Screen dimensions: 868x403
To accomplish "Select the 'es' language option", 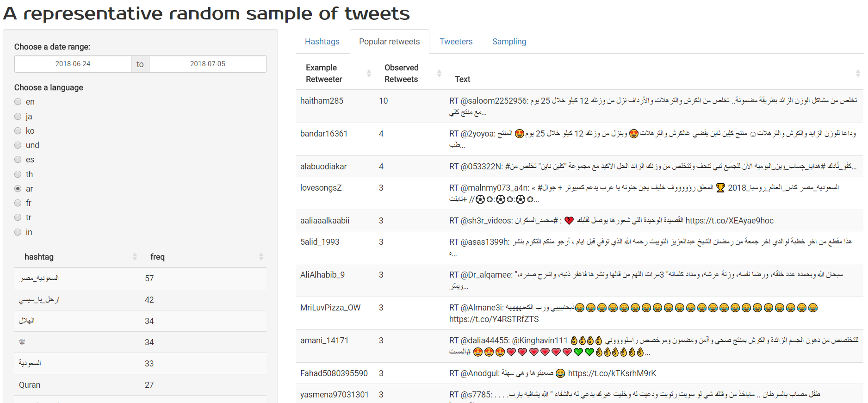I will [18, 160].
